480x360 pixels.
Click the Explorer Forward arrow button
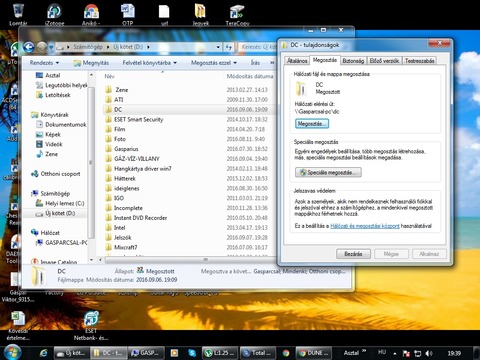42,47
